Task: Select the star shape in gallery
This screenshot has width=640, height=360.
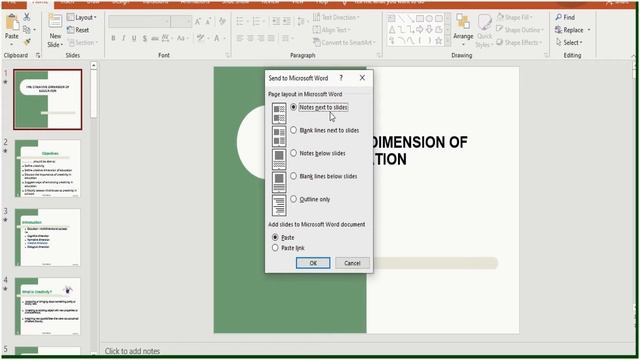Action: coord(438,40)
